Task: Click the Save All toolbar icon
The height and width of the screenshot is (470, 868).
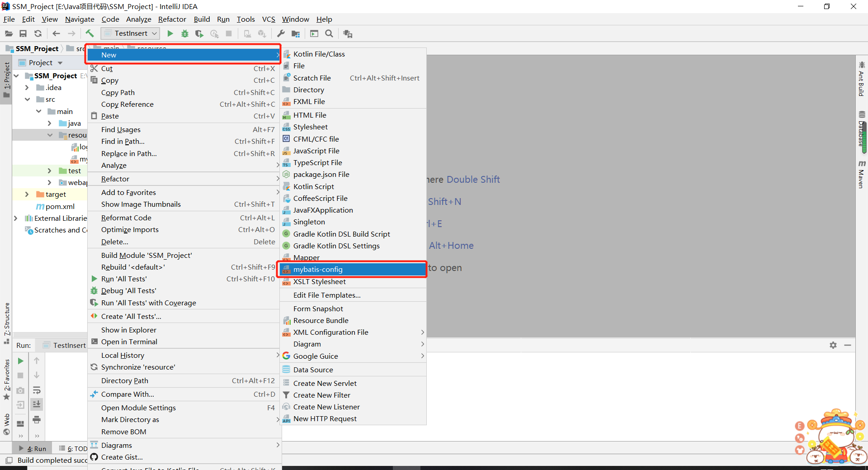Action: pos(23,33)
